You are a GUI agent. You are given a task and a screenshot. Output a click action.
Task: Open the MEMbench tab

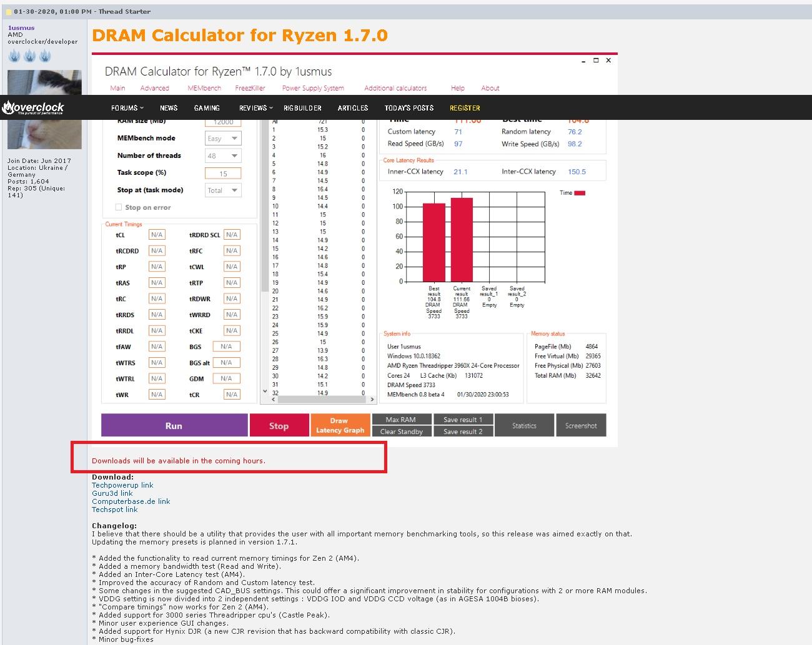[204, 88]
